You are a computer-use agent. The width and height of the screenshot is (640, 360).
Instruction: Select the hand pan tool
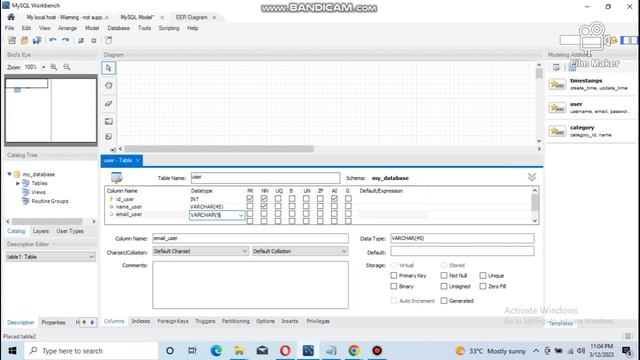tap(109, 86)
